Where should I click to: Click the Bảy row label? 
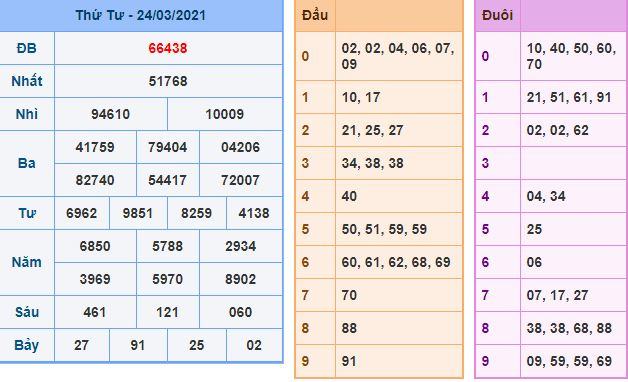[x=27, y=345]
